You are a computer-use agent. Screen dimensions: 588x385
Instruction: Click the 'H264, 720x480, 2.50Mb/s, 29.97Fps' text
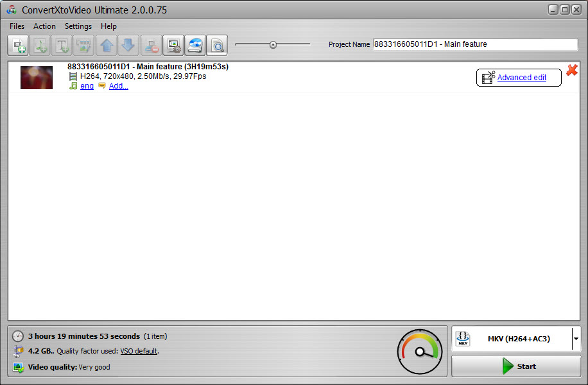[x=143, y=76]
